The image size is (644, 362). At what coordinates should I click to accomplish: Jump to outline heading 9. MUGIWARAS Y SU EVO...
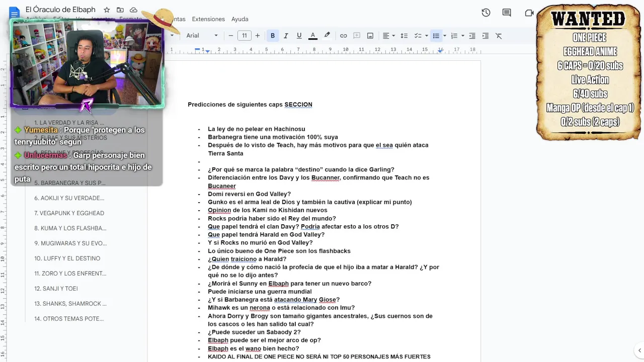coord(70,243)
